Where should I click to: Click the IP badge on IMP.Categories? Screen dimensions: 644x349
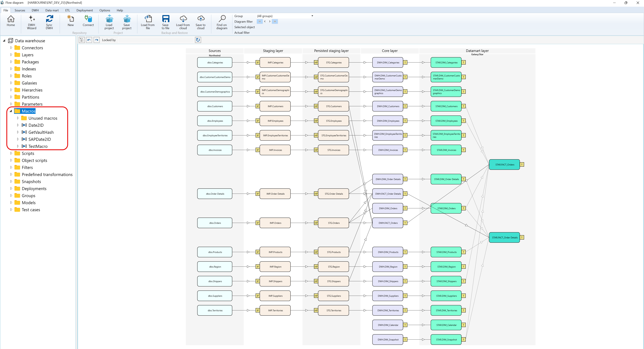[257, 63]
